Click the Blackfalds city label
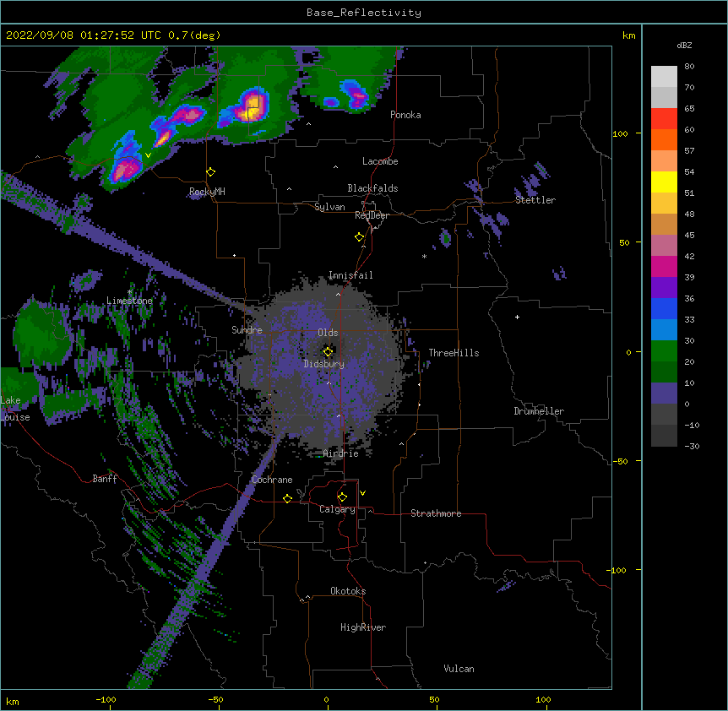The image size is (728, 711). [x=372, y=188]
